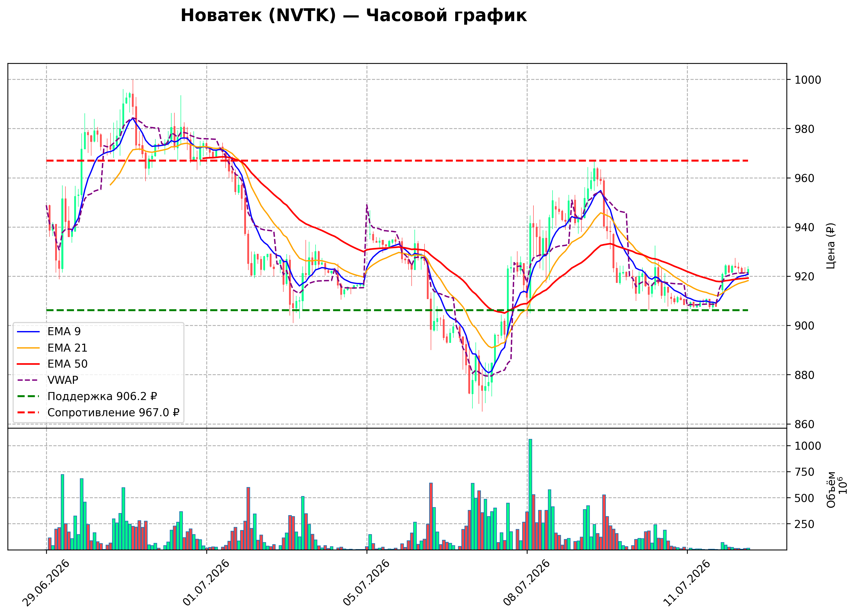Select the EMA 50 legend entry
Image resolution: width=857 pixels, height=616 pixels.
pos(52,364)
